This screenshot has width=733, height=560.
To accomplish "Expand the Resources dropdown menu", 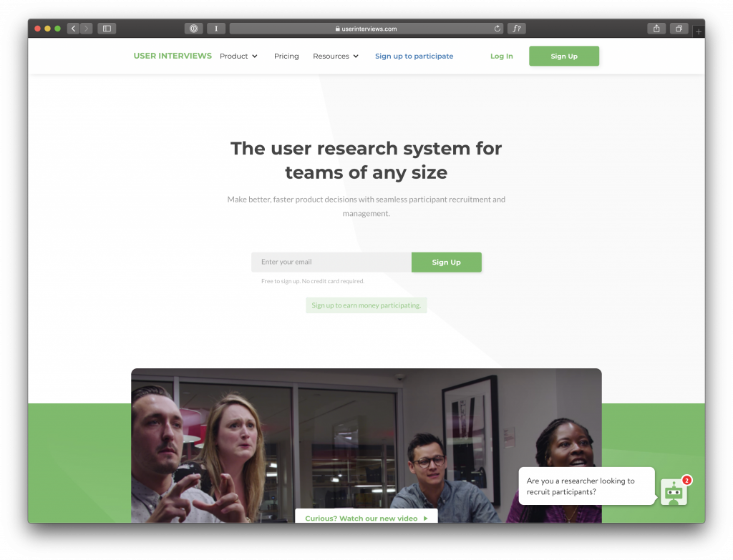I will (336, 56).
